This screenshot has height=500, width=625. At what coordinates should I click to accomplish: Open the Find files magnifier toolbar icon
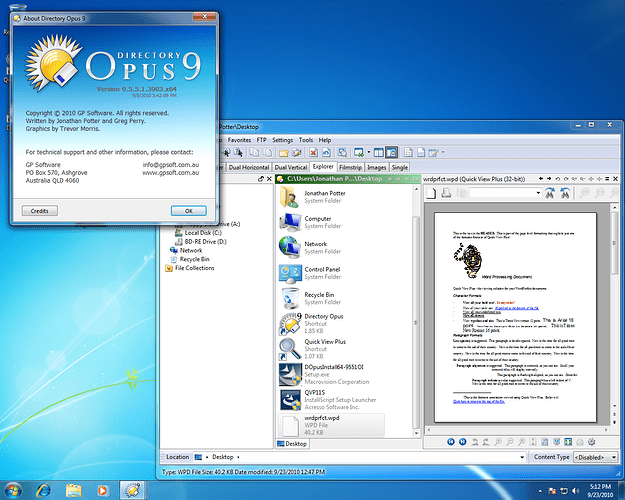point(342,152)
